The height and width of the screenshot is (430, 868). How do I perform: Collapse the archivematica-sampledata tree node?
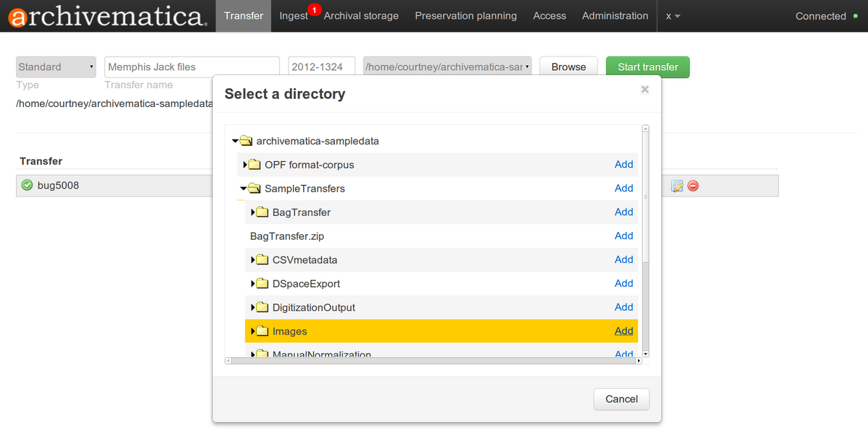tap(234, 141)
